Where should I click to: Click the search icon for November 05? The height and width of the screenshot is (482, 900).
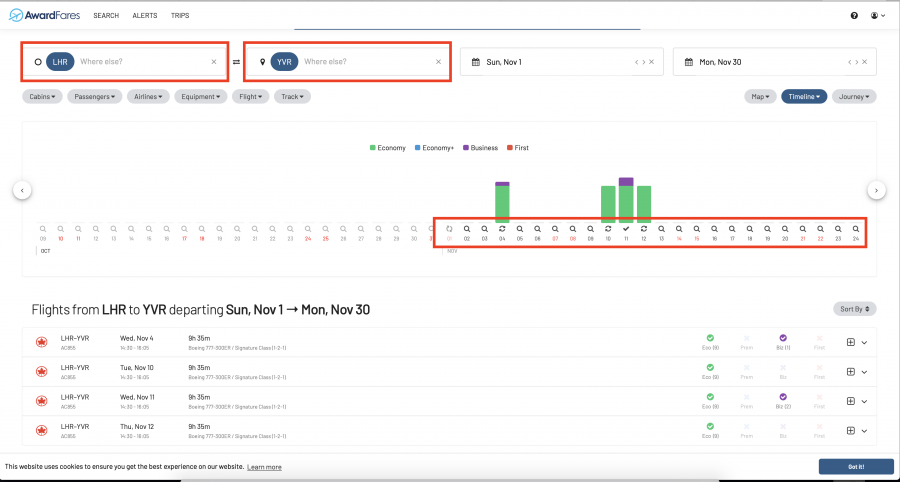520,229
